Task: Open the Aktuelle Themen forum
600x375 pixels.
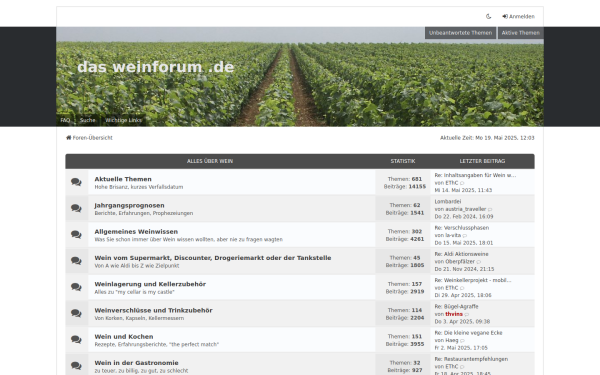Action: tap(123, 179)
